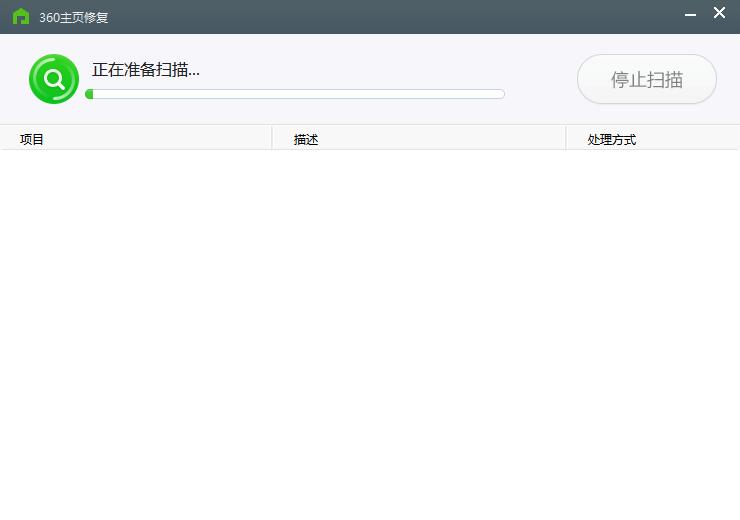Click the 360 homepage repair house logo
Viewport: 740px width, 520px height.
pos(21,17)
